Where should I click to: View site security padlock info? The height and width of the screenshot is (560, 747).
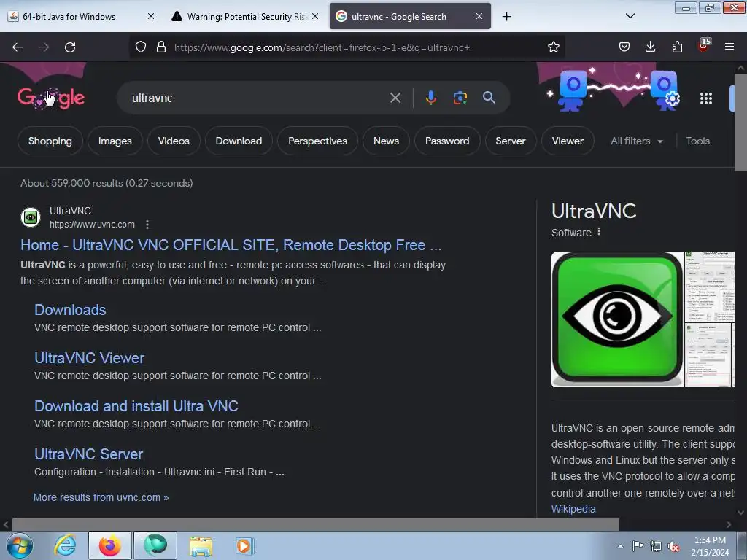pyautogui.click(x=161, y=47)
